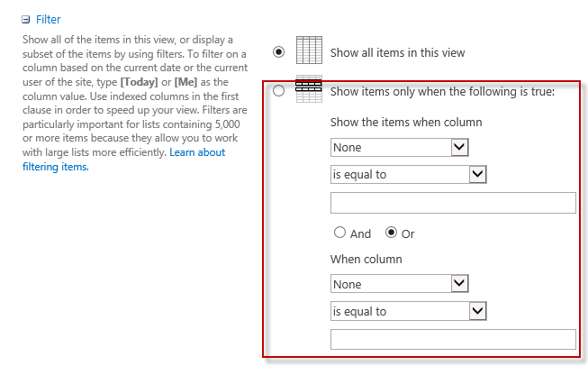Click the Filter section heading
Screen dimensions: 588x366
(x=48, y=20)
